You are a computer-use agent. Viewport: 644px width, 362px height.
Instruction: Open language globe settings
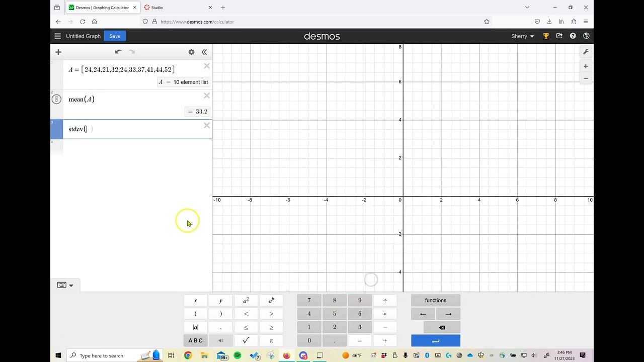pyautogui.click(x=586, y=36)
